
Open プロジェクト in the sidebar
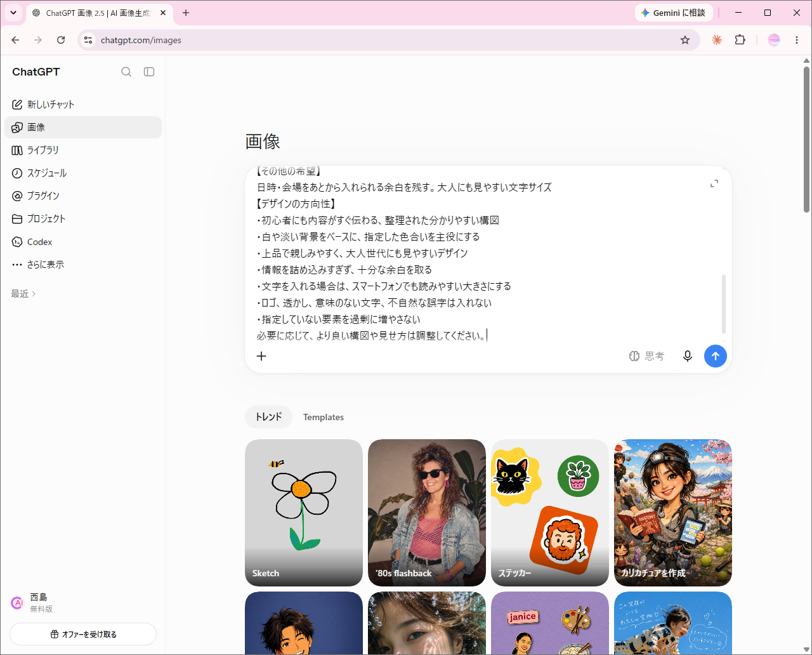[x=83, y=218]
